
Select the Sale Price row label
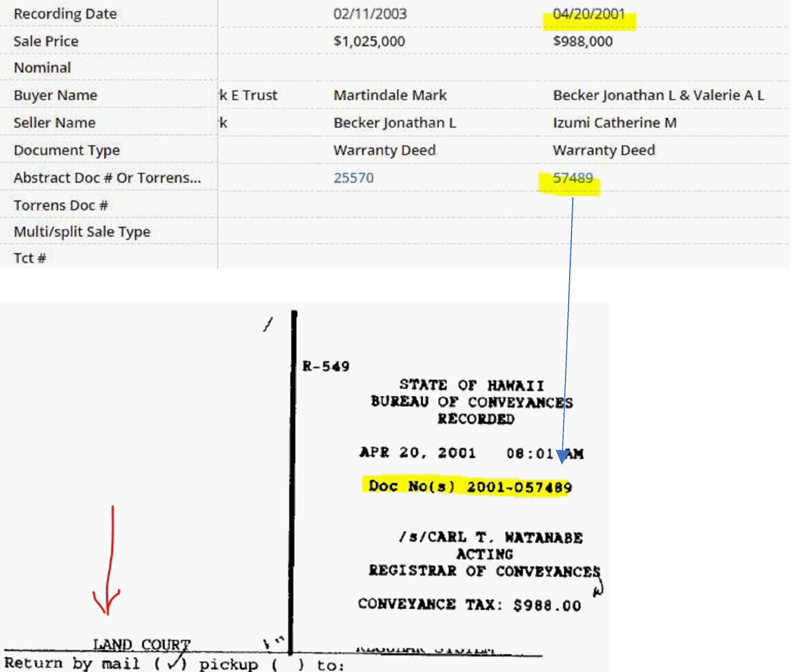[46, 41]
